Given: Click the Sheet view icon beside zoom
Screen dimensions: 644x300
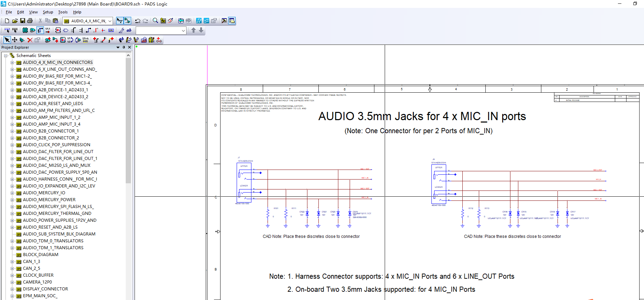Looking at the screenshot, I should (163, 21).
